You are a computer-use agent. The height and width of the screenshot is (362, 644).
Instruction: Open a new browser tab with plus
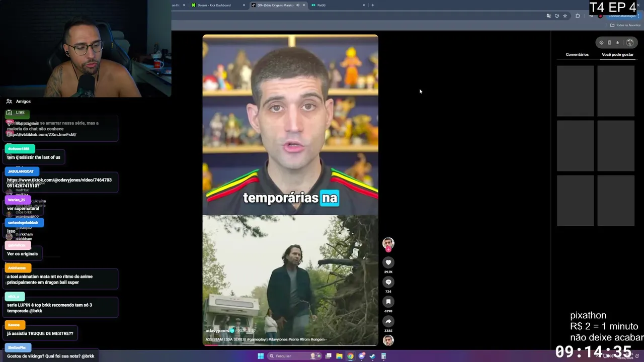[372, 5]
